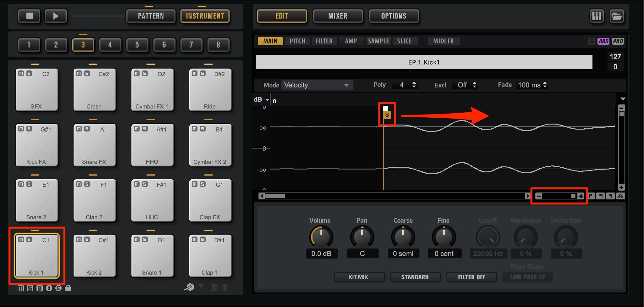
Task: Click the global Solo reset icon below pads
Action: click(x=30, y=288)
